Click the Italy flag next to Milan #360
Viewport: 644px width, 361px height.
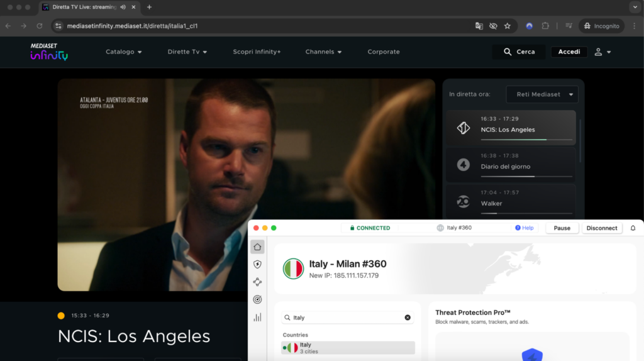click(x=293, y=269)
